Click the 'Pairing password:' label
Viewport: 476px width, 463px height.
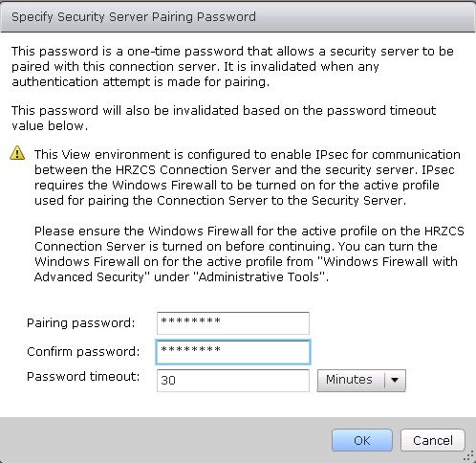tap(81, 323)
